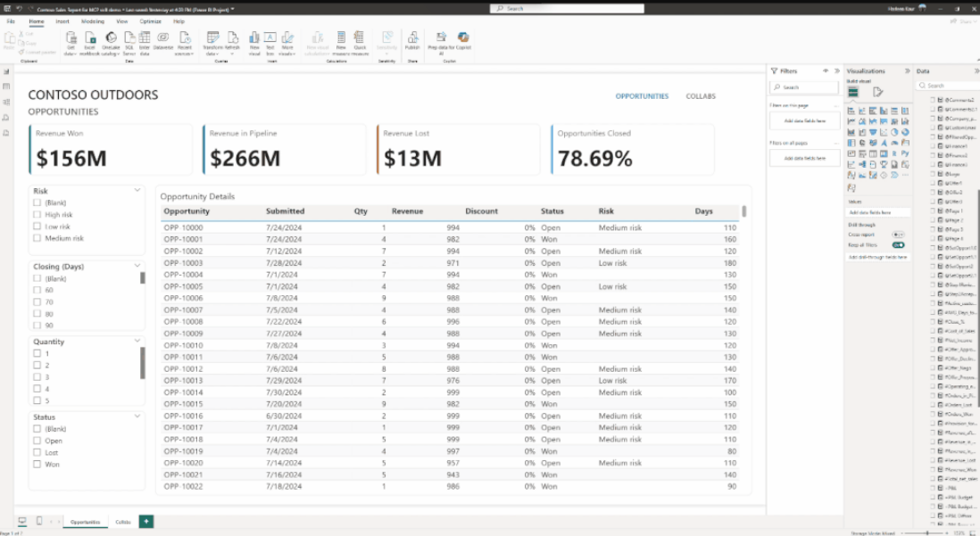This screenshot has height=536, width=980.
Task: Insert a Text box from ribbon
Action: click(x=270, y=43)
